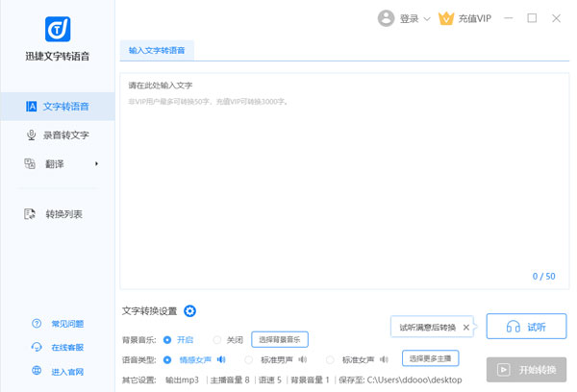Open 选择更多主播 to pick more voices
The image size is (577, 392).
(431, 358)
